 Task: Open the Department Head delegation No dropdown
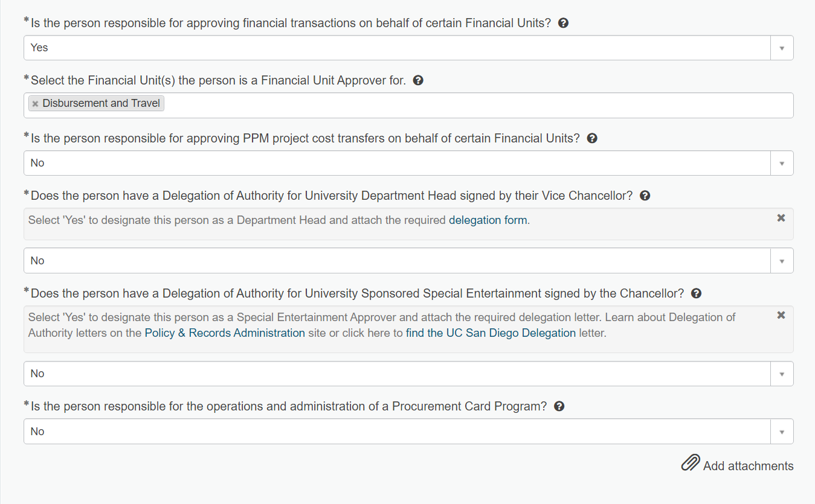tap(408, 261)
